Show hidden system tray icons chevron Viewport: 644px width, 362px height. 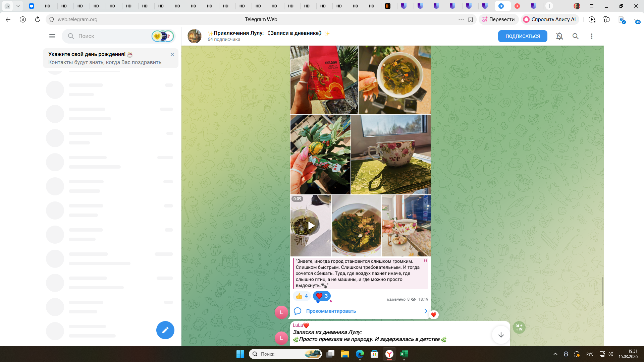tap(555, 354)
